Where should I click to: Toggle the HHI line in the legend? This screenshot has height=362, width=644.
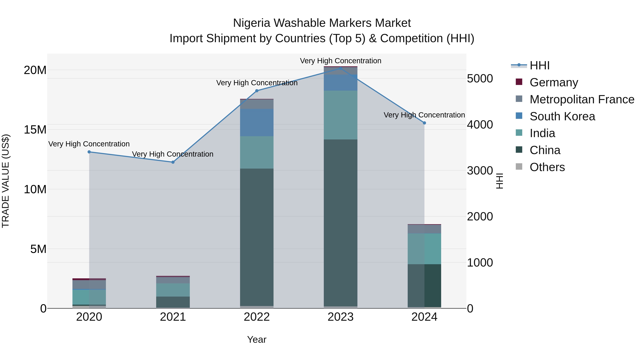coord(530,65)
